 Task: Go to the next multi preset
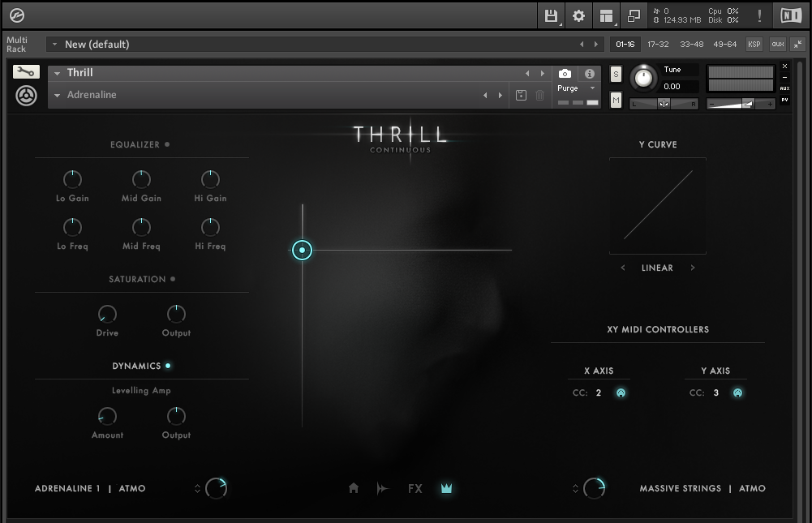596,45
